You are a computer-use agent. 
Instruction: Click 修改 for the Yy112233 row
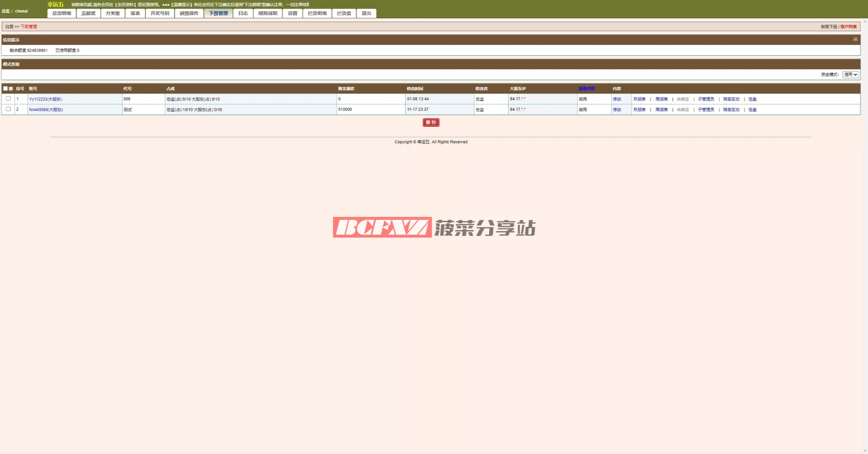(x=617, y=99)
